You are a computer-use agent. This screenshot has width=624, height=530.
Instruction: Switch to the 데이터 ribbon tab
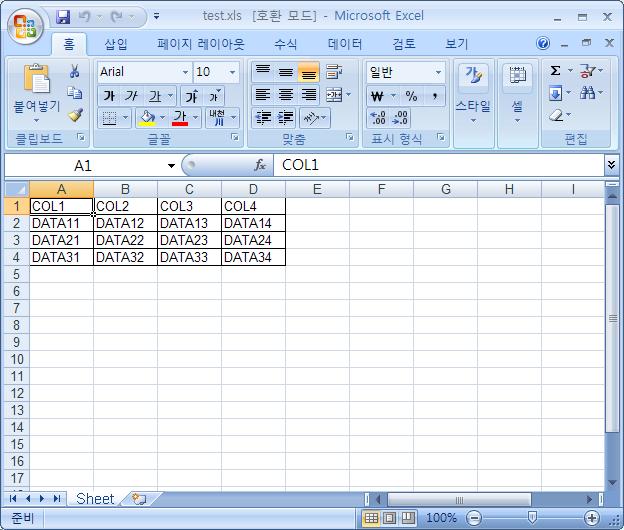(x=345, y=44)
